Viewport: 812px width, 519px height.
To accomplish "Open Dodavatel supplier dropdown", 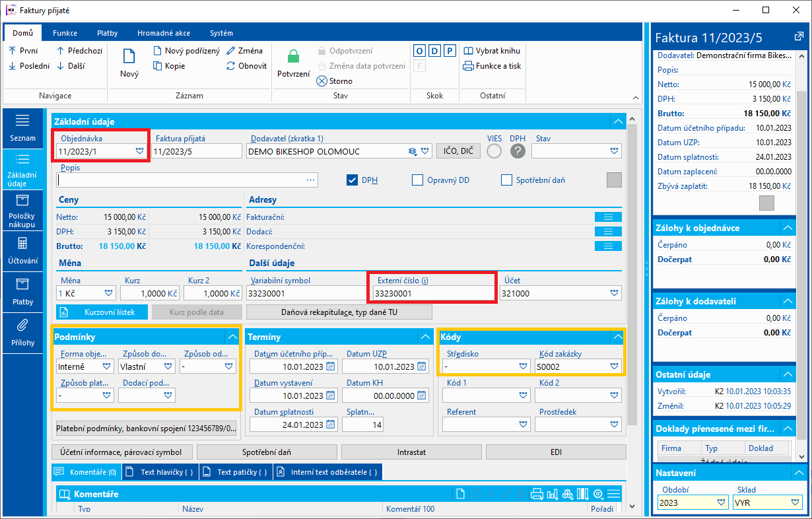I will tap(425, 151).
